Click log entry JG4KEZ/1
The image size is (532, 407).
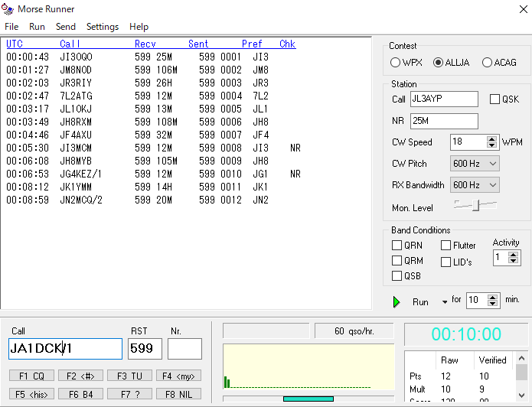(x=154, y=174)
